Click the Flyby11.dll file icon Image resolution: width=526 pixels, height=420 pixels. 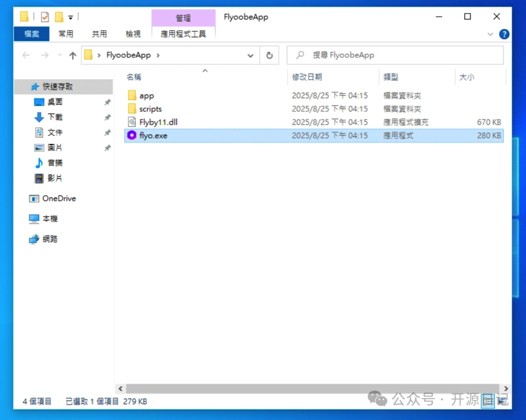pos(132,122)
